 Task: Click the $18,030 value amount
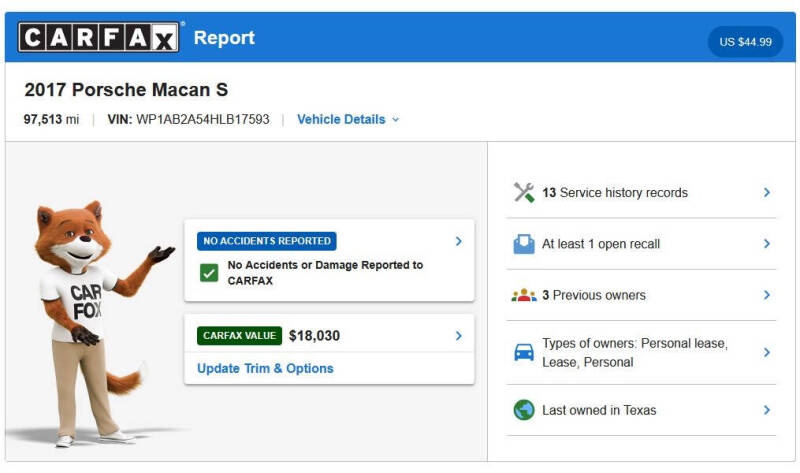tap(314, 336)
